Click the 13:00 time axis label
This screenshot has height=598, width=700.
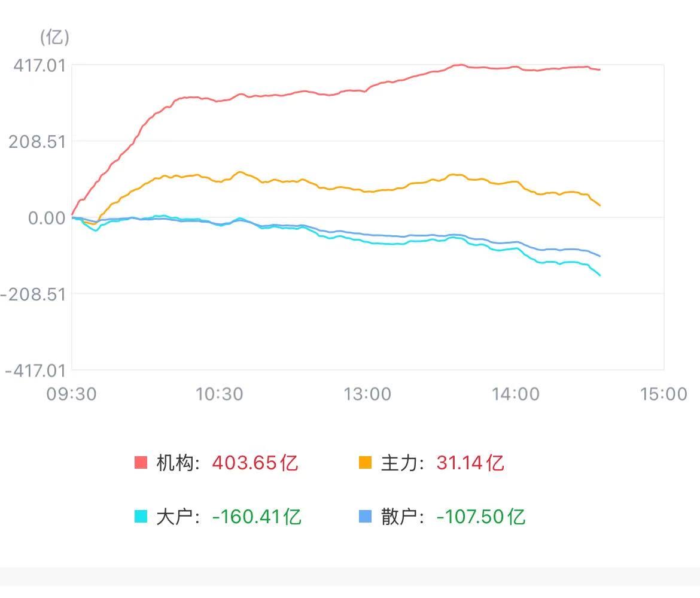click(369, 394)
